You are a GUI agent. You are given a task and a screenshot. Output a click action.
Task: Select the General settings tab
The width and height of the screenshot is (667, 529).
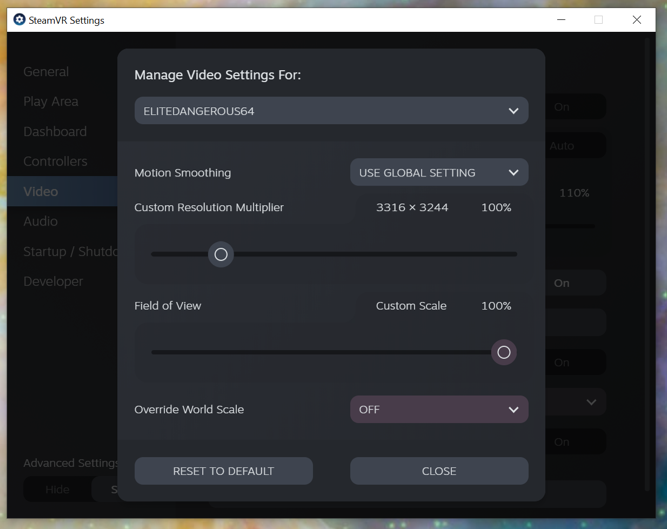[x=46, y=71]
